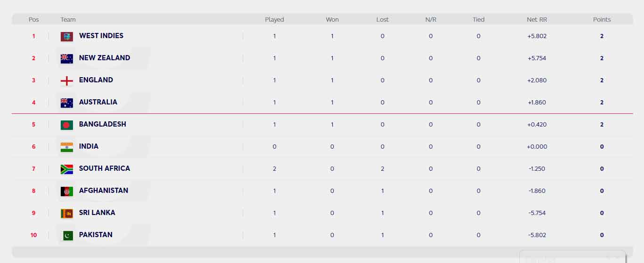Viewport: 644px width, 263px height.
Task: Click the Team column header
Action: pos(68,20)
